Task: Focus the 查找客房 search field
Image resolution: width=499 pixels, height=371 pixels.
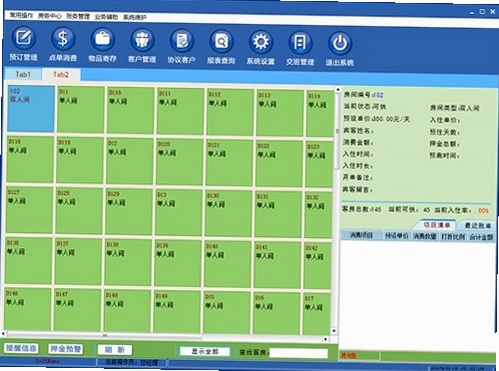Action: (298, 353)
